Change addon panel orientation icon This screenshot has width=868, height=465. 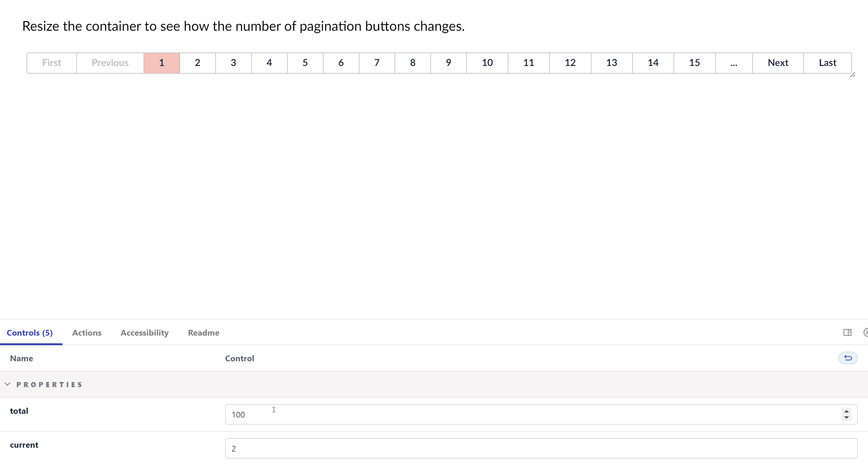[847, 333]
